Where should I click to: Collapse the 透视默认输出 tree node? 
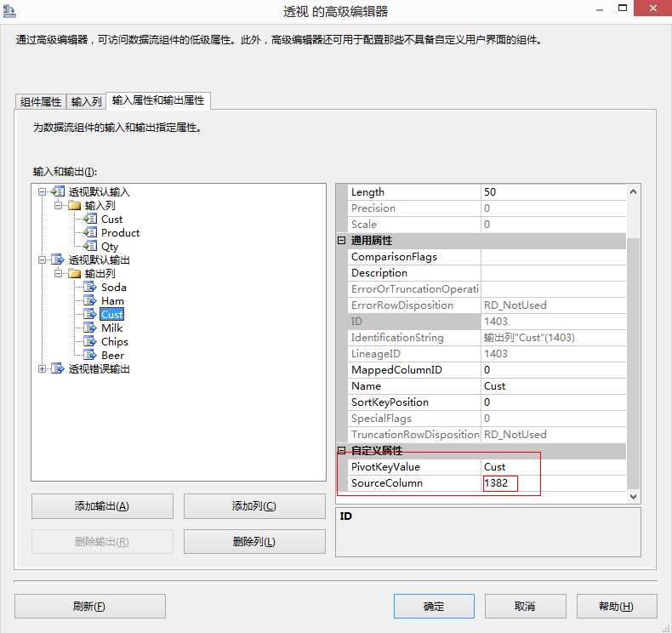42,259
